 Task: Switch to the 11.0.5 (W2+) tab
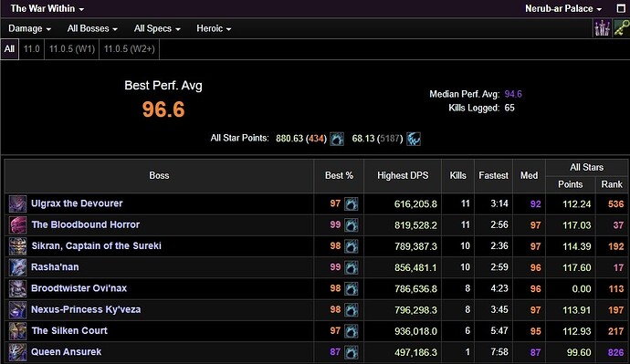(130, 49)
